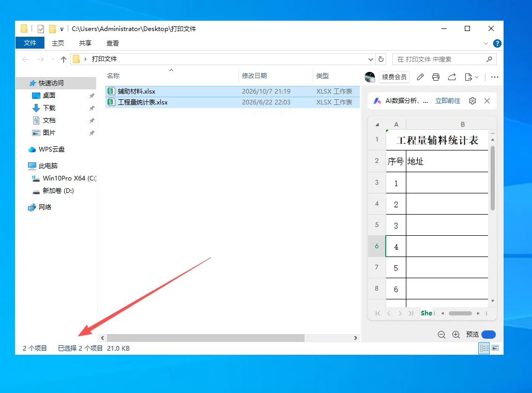Sort files by 修改日期 column
The height and width of the screenshot is (393, 532).
click(x=254, y=75)
